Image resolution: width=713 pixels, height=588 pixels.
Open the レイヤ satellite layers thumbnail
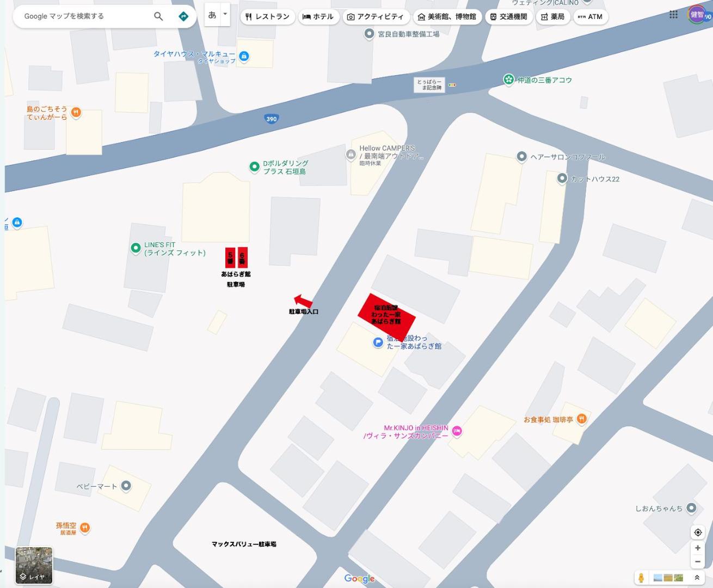click(x=34, y=566)
